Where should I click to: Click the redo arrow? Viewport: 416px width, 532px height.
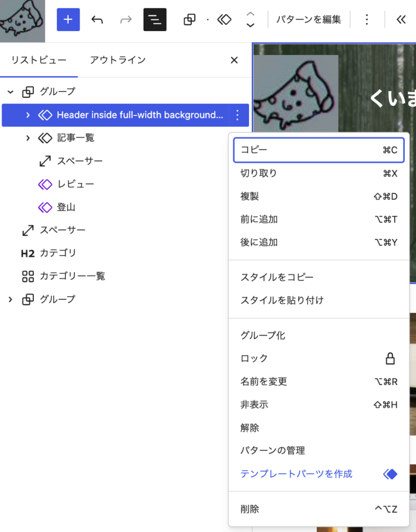126,20
